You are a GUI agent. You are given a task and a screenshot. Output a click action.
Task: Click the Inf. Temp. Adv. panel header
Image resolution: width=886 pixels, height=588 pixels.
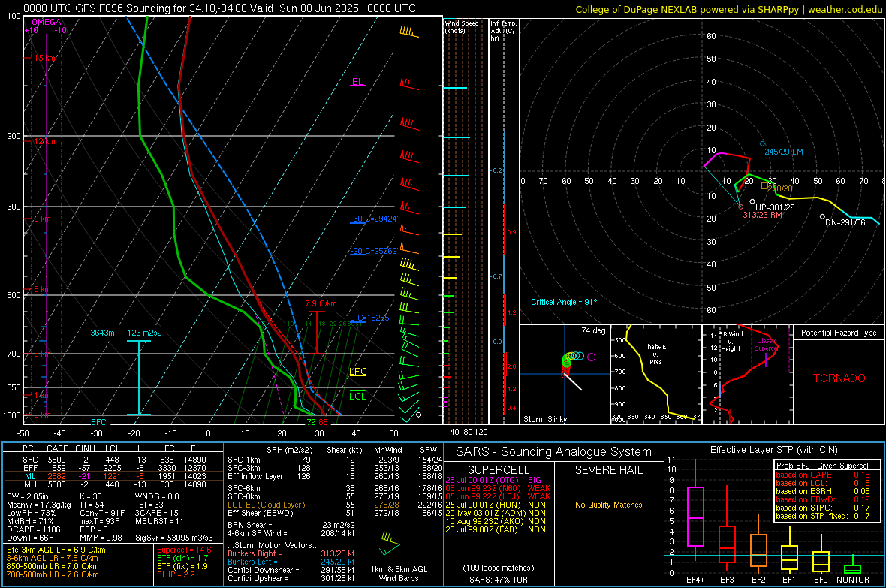(x=504, y=31)
